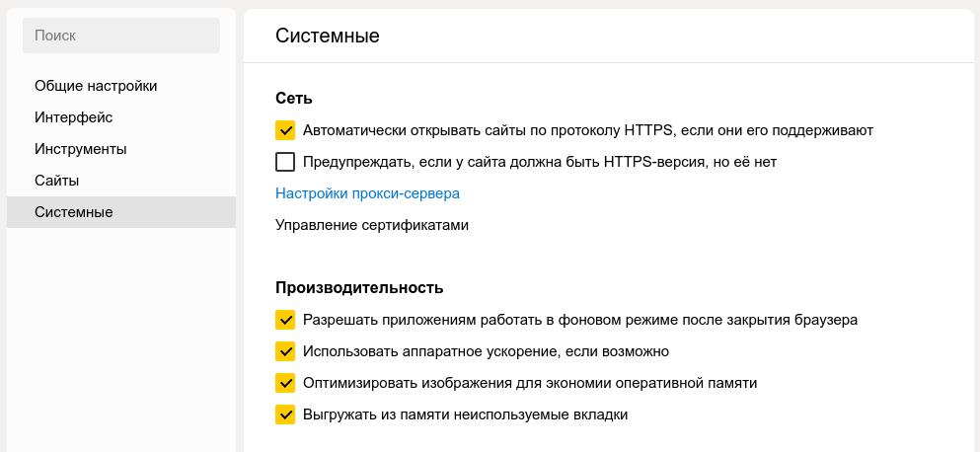This screenshot has height=452, width=980.
Task: Select Сайты in the sidebar
Action: pos(56,181)
